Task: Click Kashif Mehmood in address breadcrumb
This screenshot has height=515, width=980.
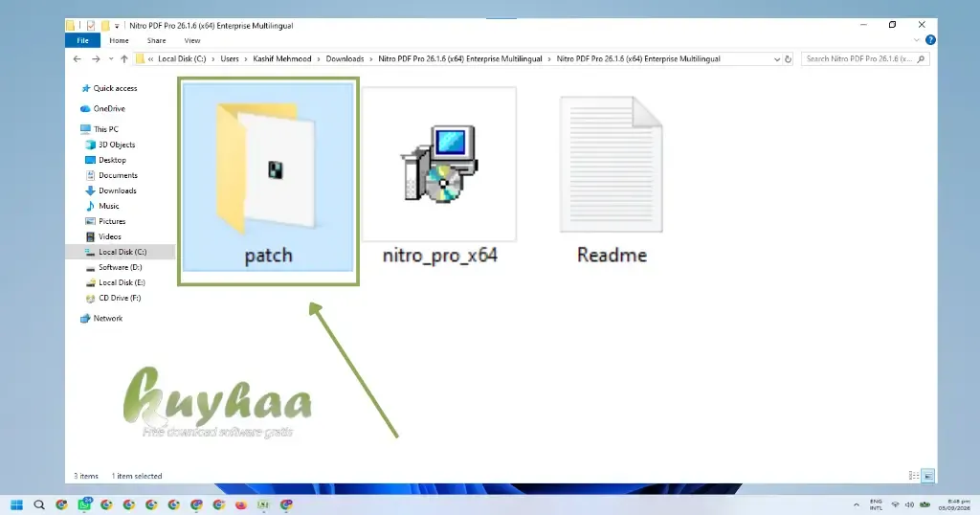Action: coord(282,58)
